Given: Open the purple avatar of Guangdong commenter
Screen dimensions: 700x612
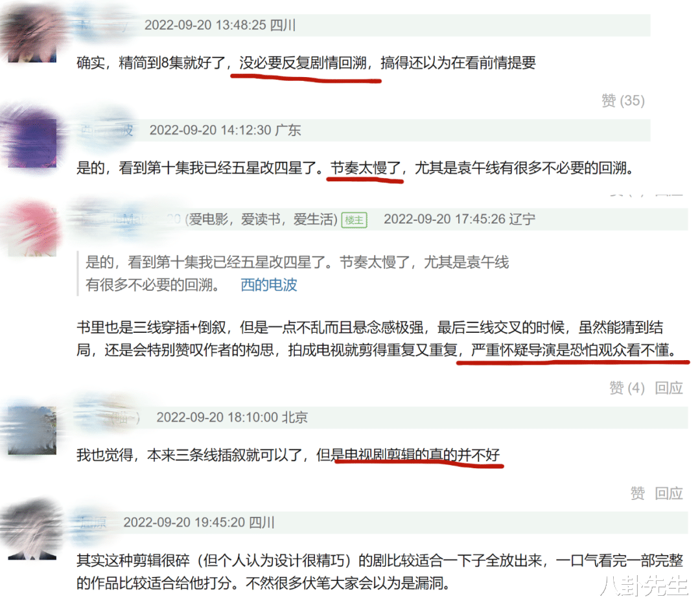Looking at the screenshot, I should tap(32, 143).
